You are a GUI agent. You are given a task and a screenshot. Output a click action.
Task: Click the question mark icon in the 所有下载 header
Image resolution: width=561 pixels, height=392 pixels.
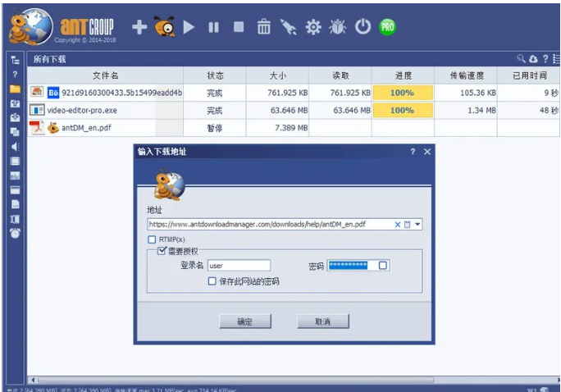pos(545,59)
